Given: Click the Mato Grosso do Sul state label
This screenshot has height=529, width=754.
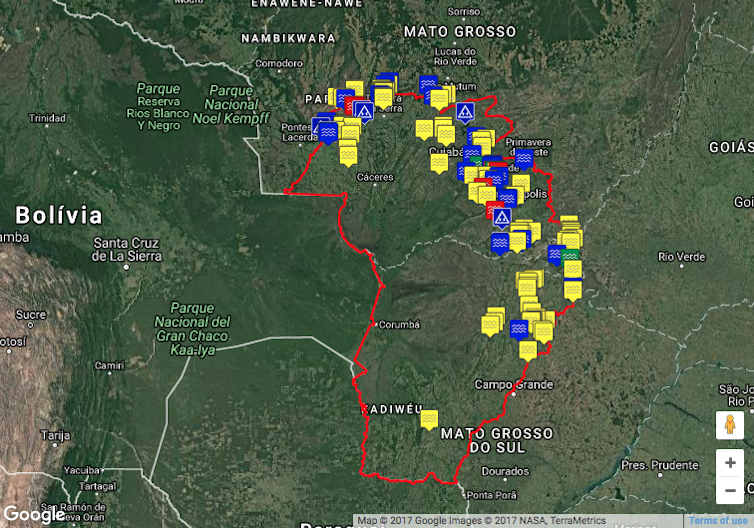Looking at the screenshot, I should click(496, 440).
